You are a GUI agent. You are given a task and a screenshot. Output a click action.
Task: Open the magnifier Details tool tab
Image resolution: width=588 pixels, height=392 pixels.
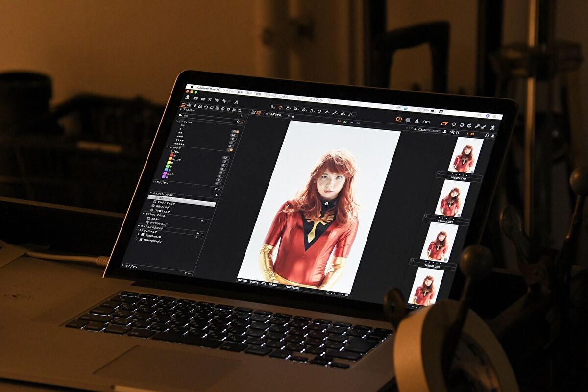(x=212, y=107)
